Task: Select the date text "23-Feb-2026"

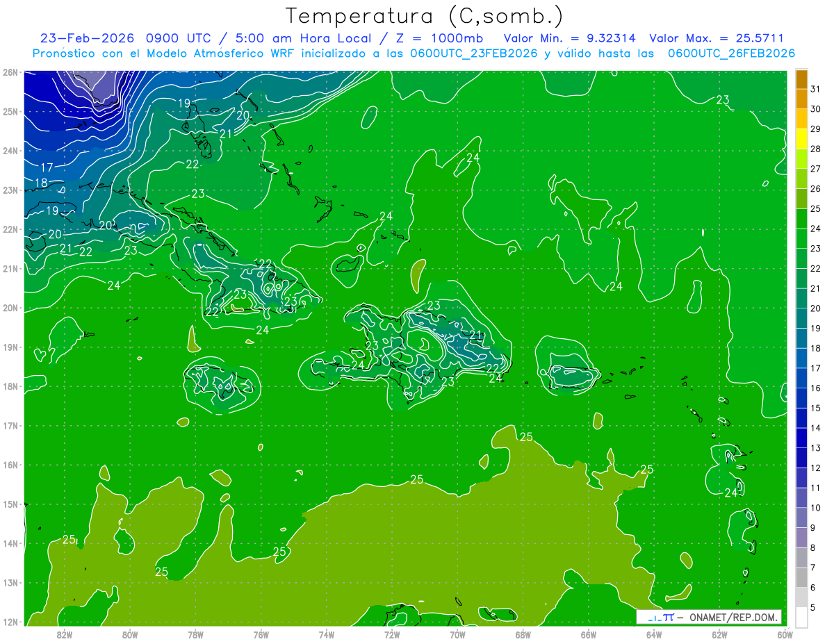Action: [87, 38]
